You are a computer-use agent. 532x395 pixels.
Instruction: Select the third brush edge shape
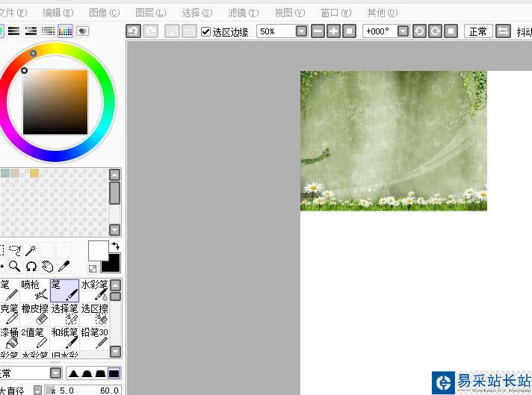[100, 373]
